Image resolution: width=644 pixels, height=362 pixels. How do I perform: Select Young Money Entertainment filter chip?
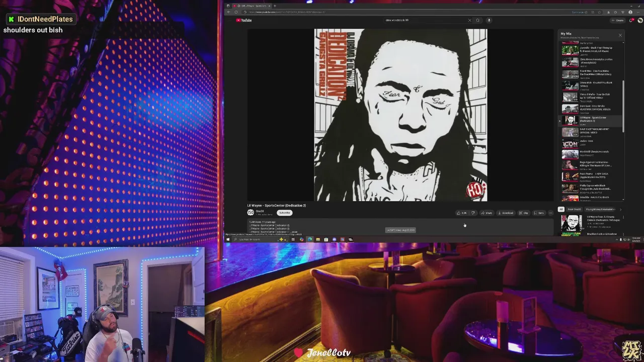(x=600, y=209)
